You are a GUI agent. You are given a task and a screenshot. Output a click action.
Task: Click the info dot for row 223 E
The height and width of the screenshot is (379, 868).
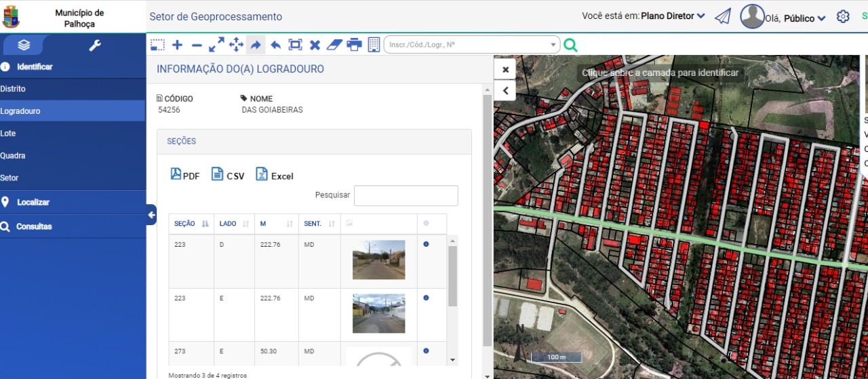click(426, 298)
